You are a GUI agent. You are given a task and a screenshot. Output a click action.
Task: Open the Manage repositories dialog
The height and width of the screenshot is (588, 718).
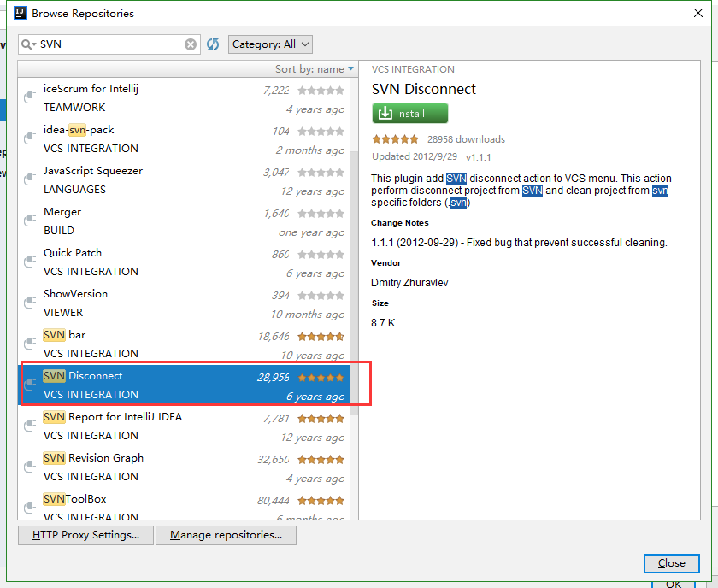pos(226,535)
